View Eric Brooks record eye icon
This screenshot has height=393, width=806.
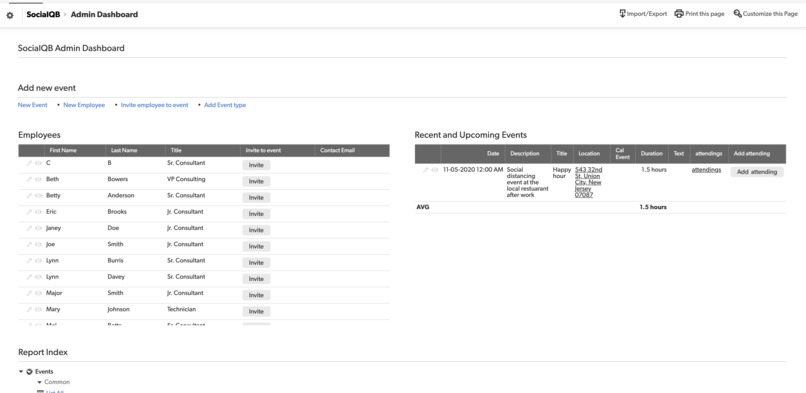click(38, 212)
